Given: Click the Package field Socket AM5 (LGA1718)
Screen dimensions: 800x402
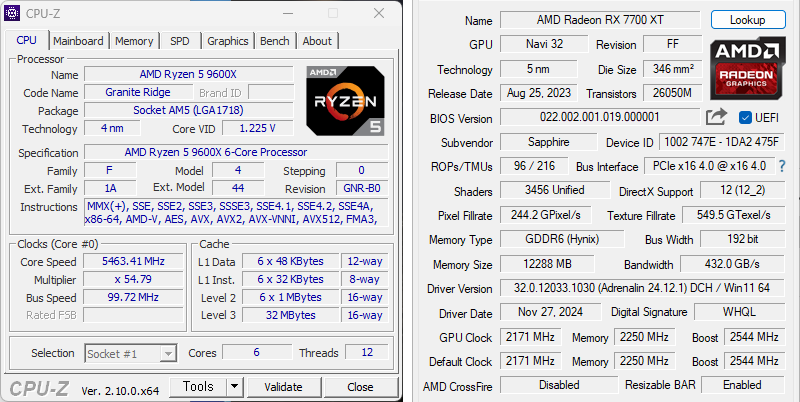Looking at the screenshot, I should (x=188, y=110).
